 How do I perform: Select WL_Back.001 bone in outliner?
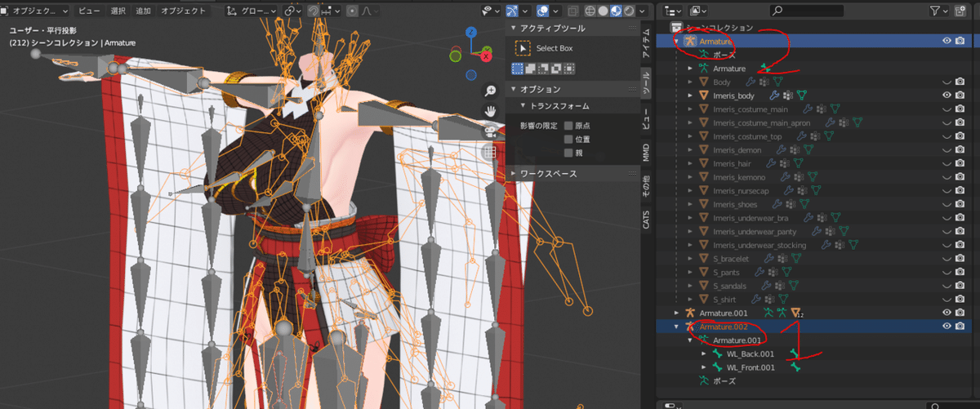pyautogui.click(x=749, y=354)
